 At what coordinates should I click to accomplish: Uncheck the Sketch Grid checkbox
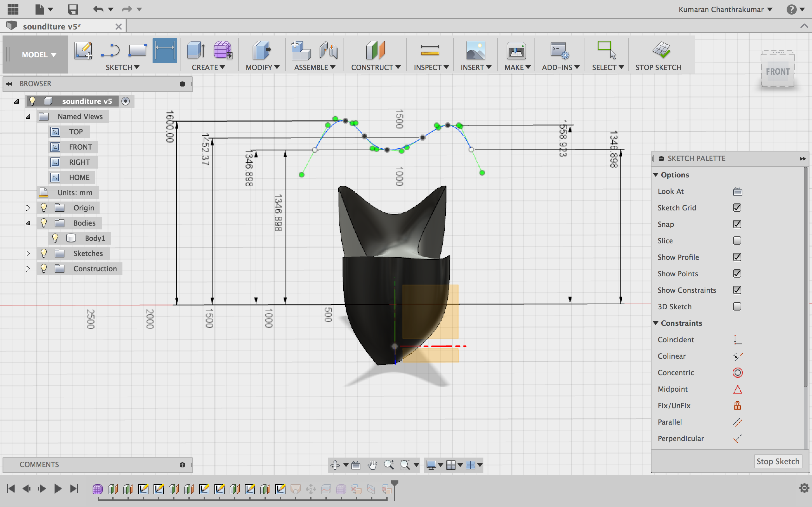(737, 208)
